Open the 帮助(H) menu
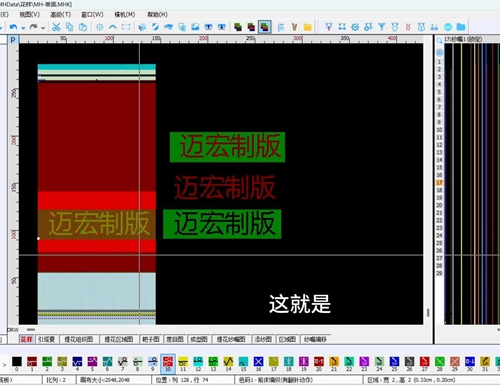 157,15
